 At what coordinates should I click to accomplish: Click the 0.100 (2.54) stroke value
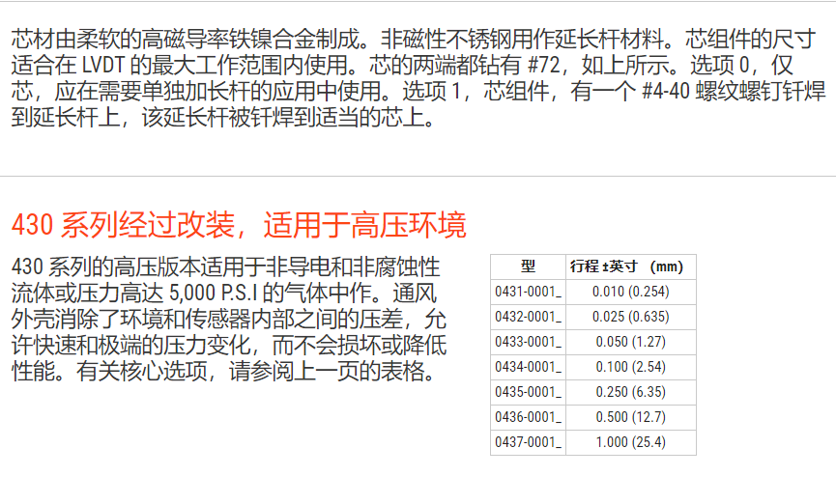(x=630, y=367)
